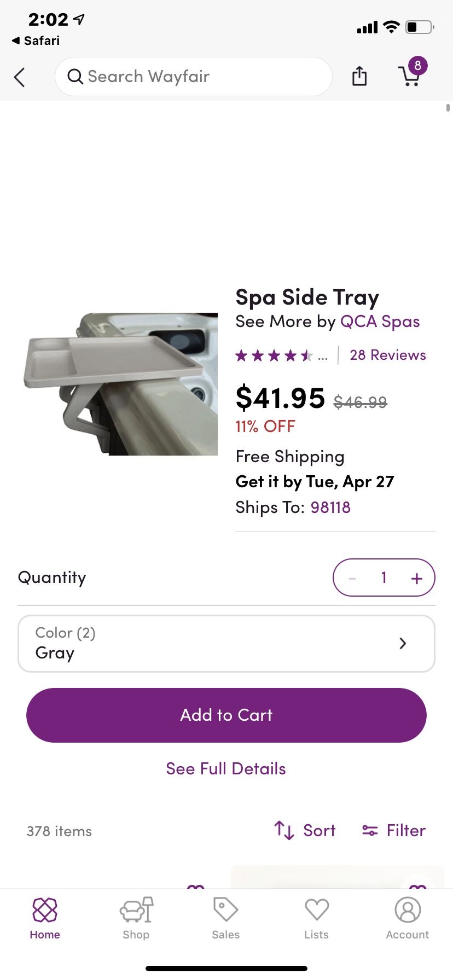Change the shipping ZIP code 98118

(330, 507)
